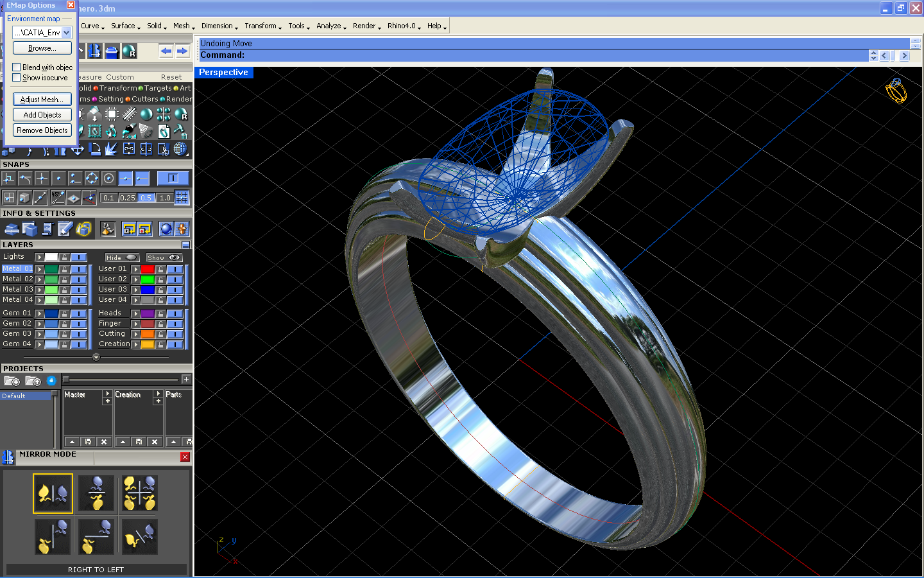The width and height of the screenshot is (924, 578).
Task: Click the Perspective viewport label
Action: [x=224, y=73]
